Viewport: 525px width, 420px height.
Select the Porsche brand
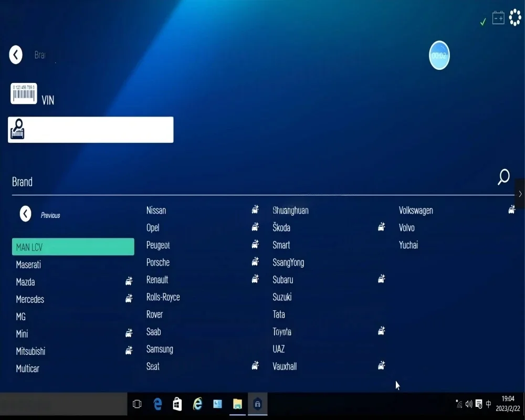point(158,262)
